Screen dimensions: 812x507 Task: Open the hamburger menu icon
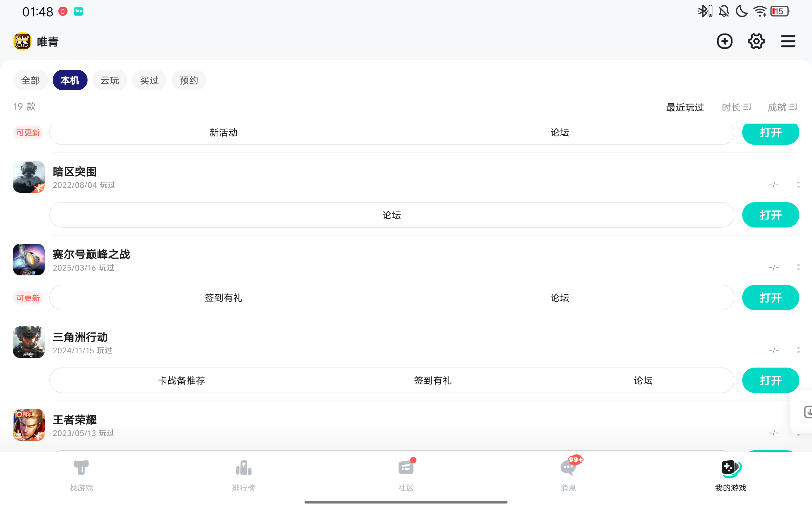coord(788,42)
